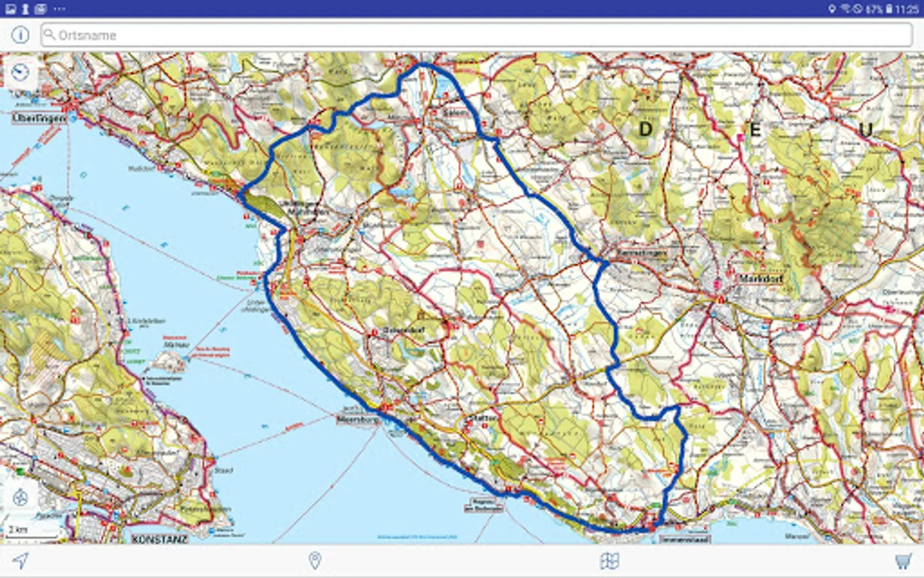Tap the magnifier icon in search bar
The width and height of the screenshot is (924, 578).
click(49, 34)
